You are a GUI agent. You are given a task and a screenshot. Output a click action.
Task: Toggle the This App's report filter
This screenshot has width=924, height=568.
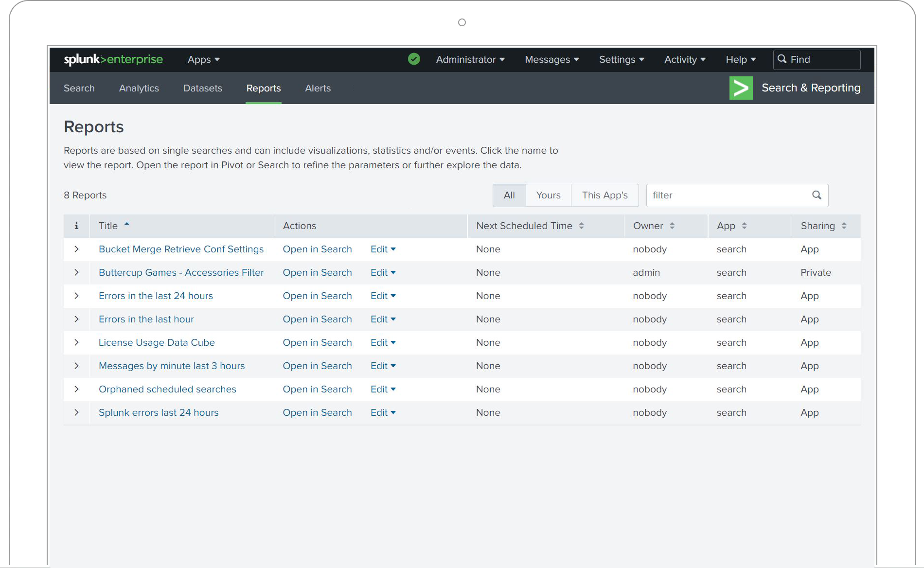pyautogui.click(x=604, y=195)
